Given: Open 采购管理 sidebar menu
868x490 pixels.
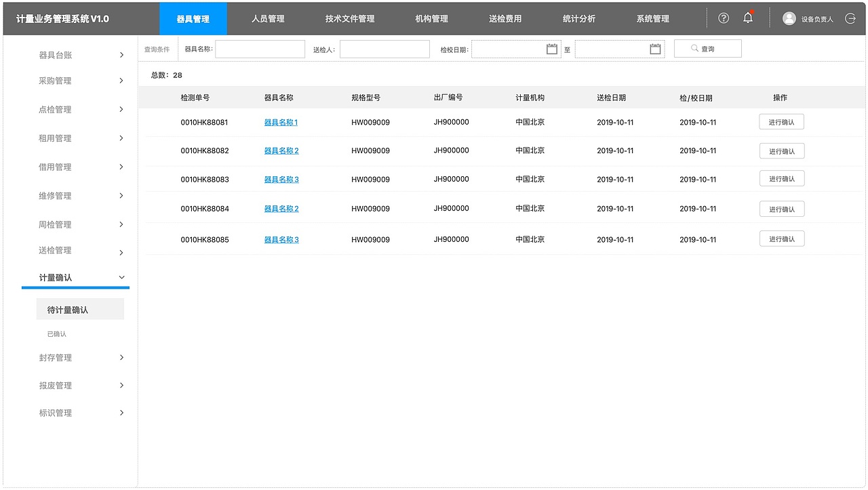Looking at the screenshot, I should click(55, 81).
